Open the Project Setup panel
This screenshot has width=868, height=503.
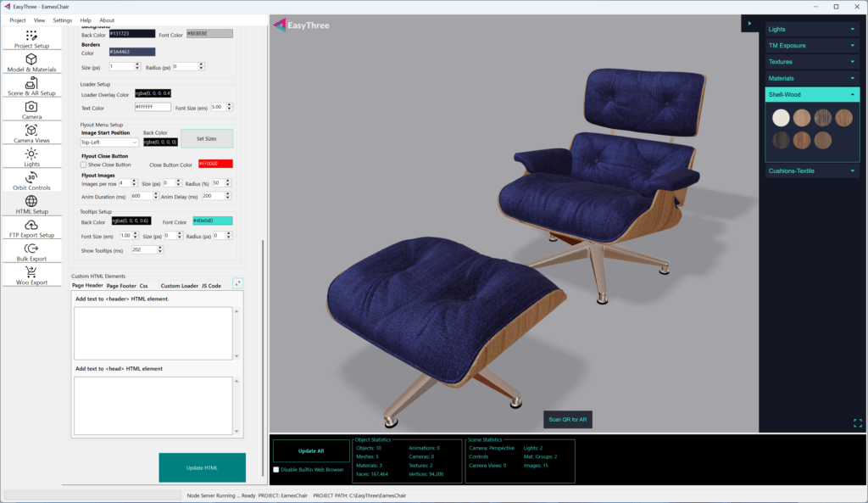click(31, 39)
